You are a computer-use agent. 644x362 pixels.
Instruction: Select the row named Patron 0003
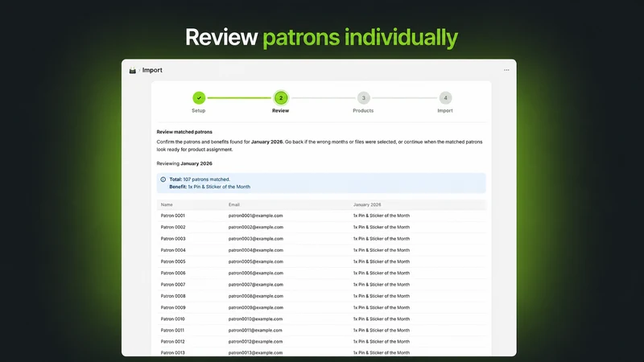pos(321,238)
